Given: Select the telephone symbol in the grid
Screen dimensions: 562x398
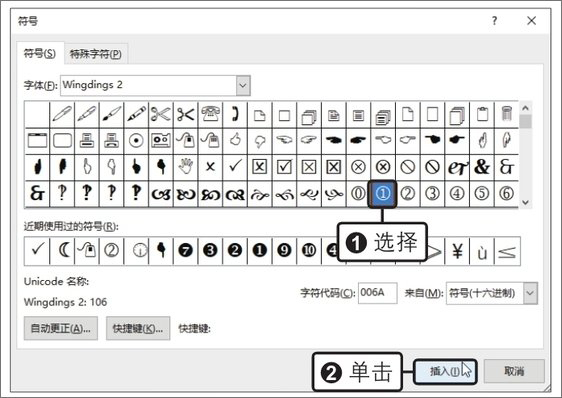Looking at the screenshot, I should [x=210, y=115].
